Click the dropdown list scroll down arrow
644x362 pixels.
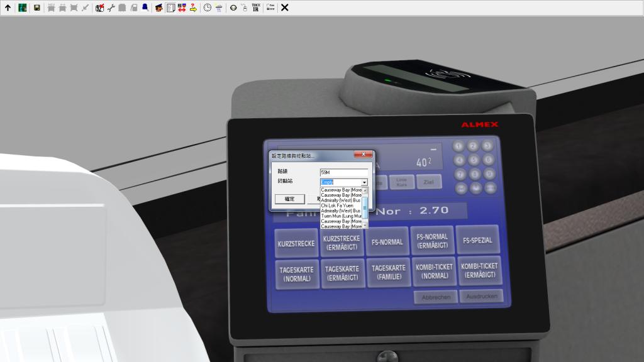(365, 226)
